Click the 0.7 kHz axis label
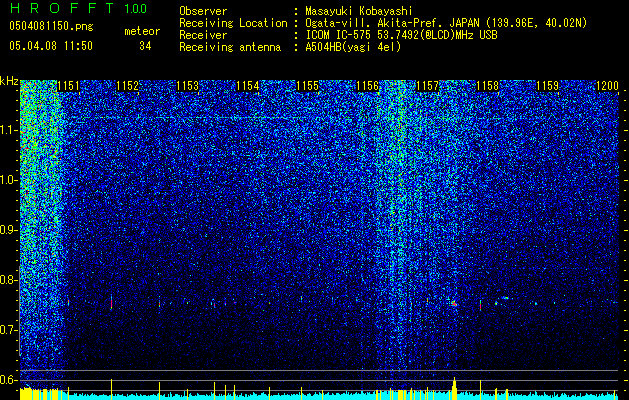The image size is (629, 400). pyautogui.click(x=8, y=330)
